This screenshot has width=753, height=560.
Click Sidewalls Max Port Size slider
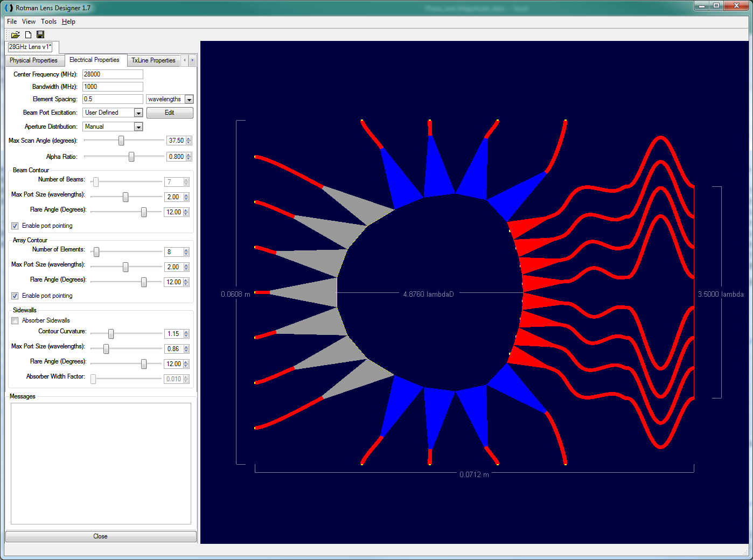(x=106, y=349)
